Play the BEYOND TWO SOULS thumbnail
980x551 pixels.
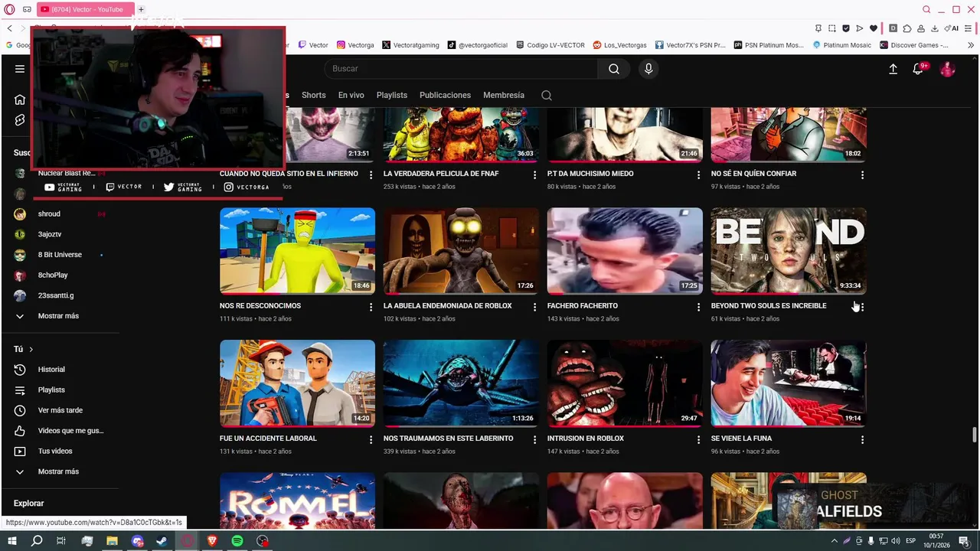(x=789, y=250)
